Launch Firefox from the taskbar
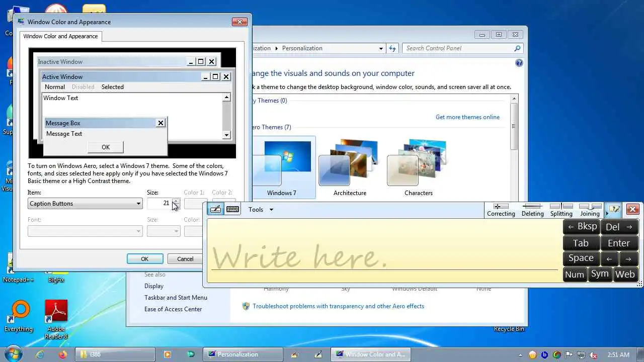Screen dimensions: 644x362 pos(62,354)
